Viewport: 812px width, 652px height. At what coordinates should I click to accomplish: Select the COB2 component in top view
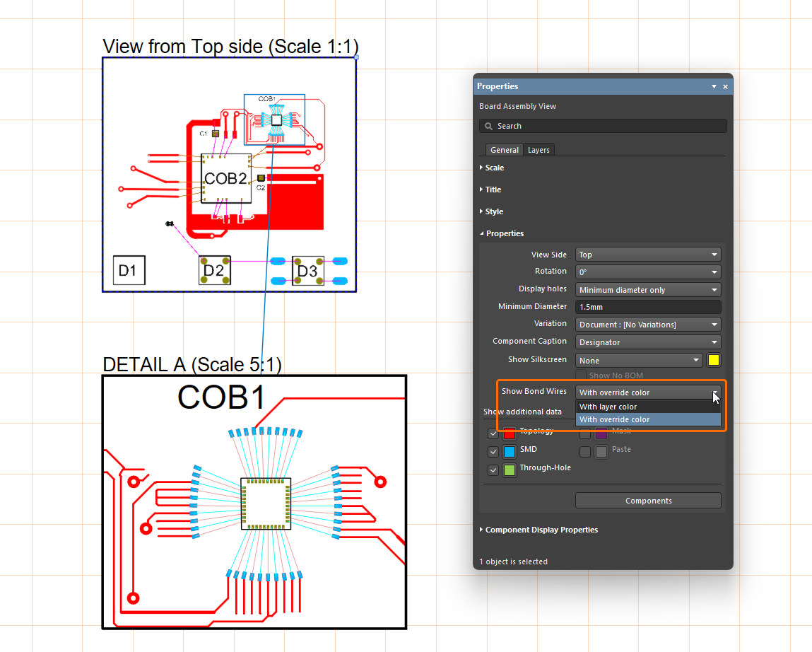click(x=225, y=178)
